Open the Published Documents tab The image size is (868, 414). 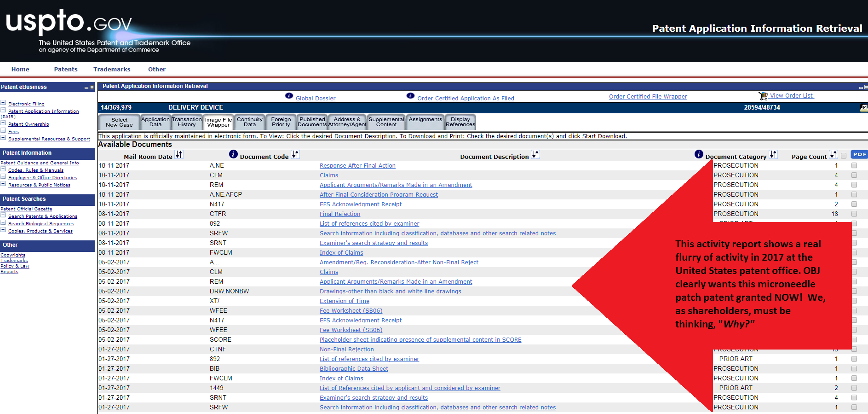pyautogui.click(x=312, y=122)
